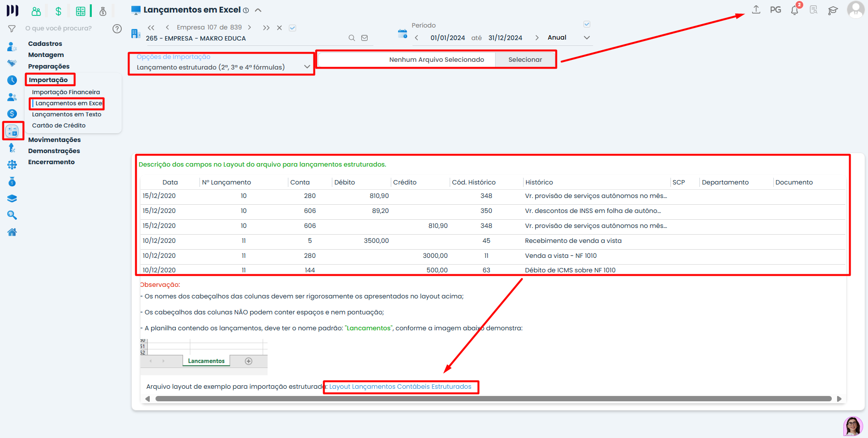868x438 pixels.
Task: Click the Selecionar file button
Action: click(x=525, y=60)
